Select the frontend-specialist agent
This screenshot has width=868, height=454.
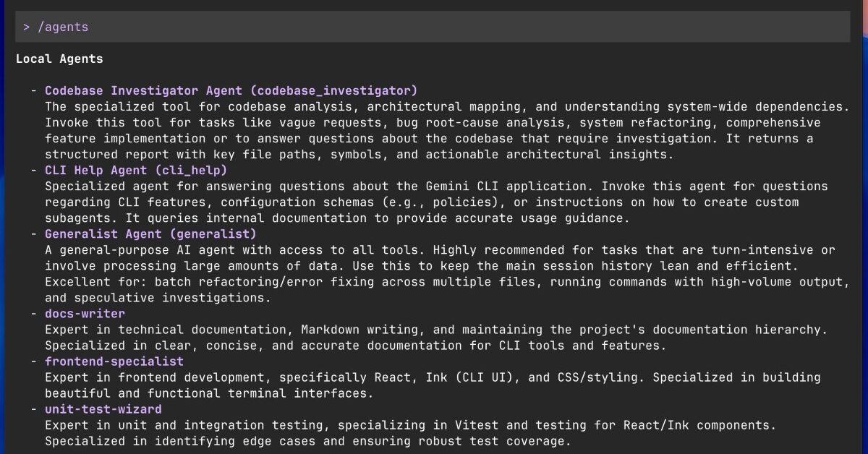[x=114, y=361]
